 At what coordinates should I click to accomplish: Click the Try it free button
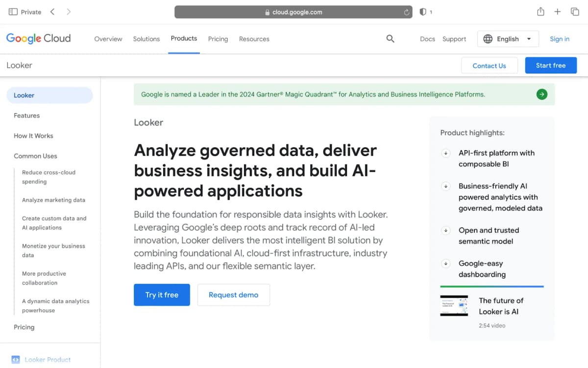point(162,295)
